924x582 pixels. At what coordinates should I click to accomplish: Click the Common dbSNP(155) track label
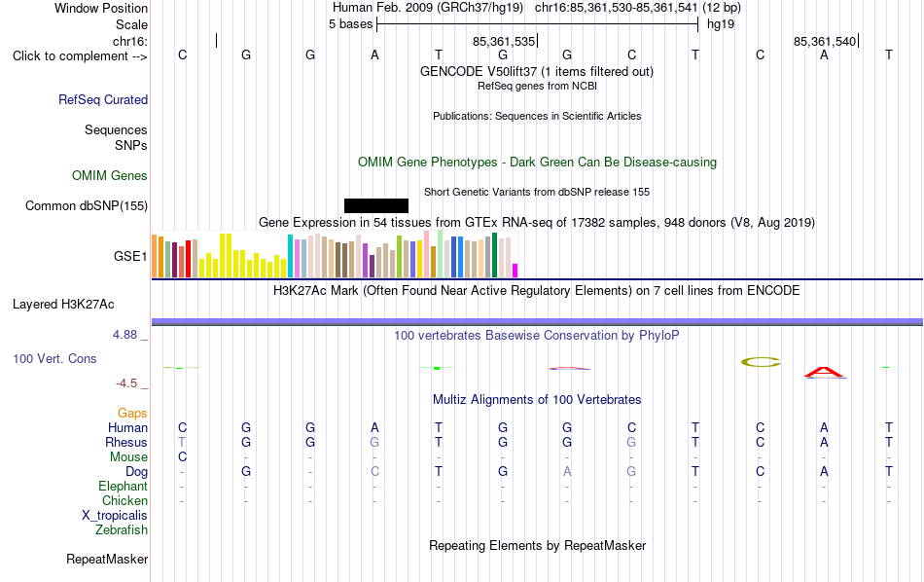pos(87,205)
